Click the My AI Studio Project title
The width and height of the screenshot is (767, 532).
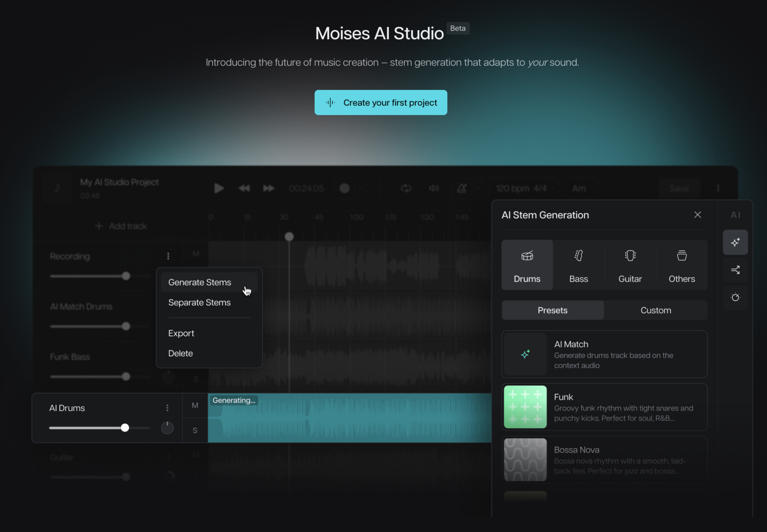120,182
